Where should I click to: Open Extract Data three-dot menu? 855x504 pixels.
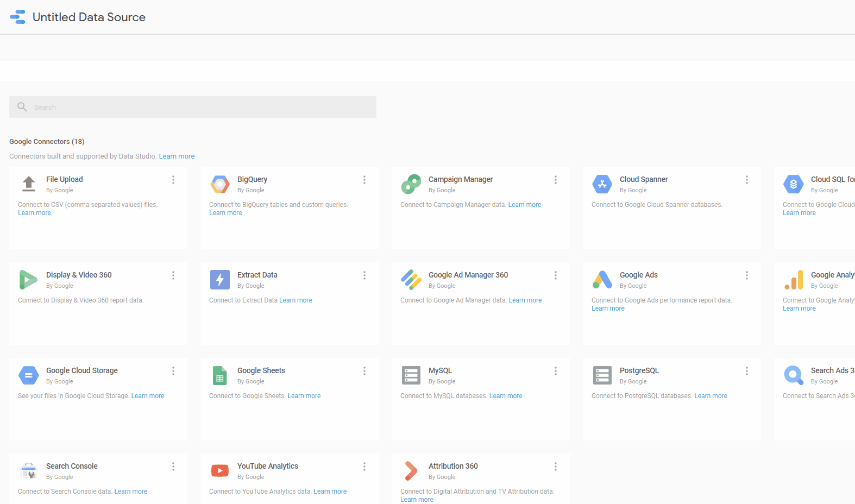coord(364,275)
